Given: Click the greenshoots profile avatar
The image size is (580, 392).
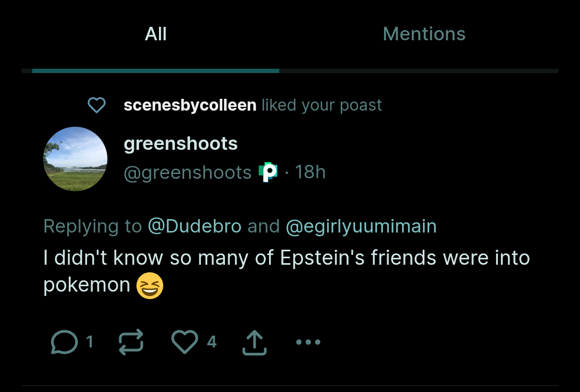Looking at the screenshot, I should (75, 159).
